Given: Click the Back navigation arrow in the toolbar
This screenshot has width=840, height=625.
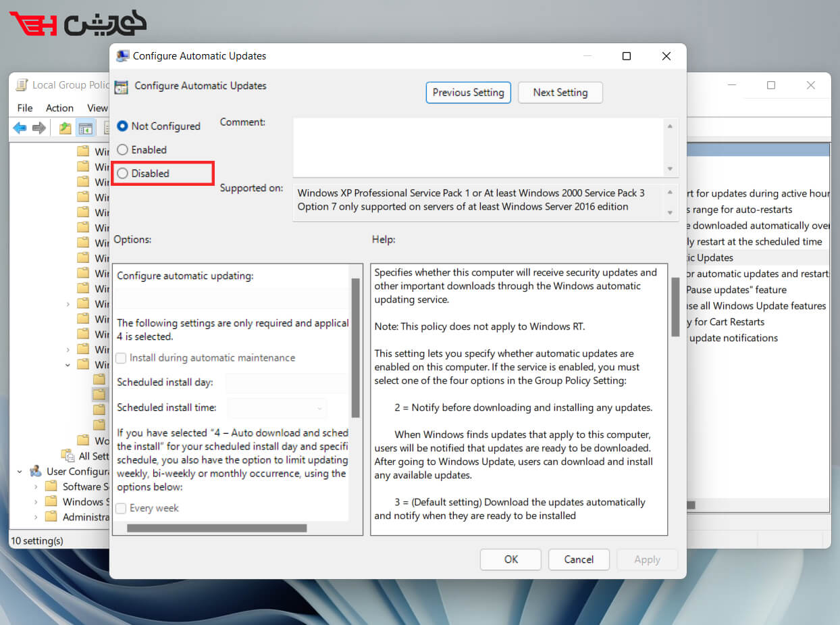Looking at the screenshot, I should (20, 128).
